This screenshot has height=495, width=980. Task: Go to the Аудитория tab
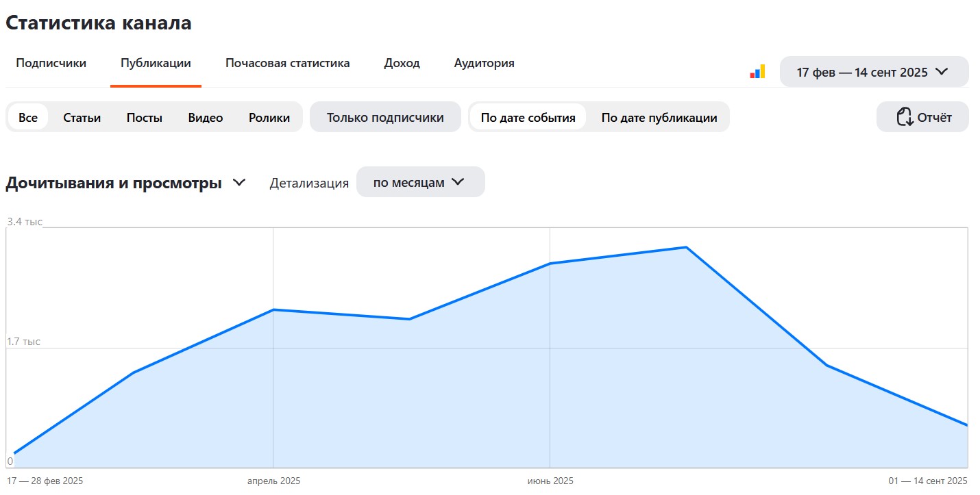(485, 63)
